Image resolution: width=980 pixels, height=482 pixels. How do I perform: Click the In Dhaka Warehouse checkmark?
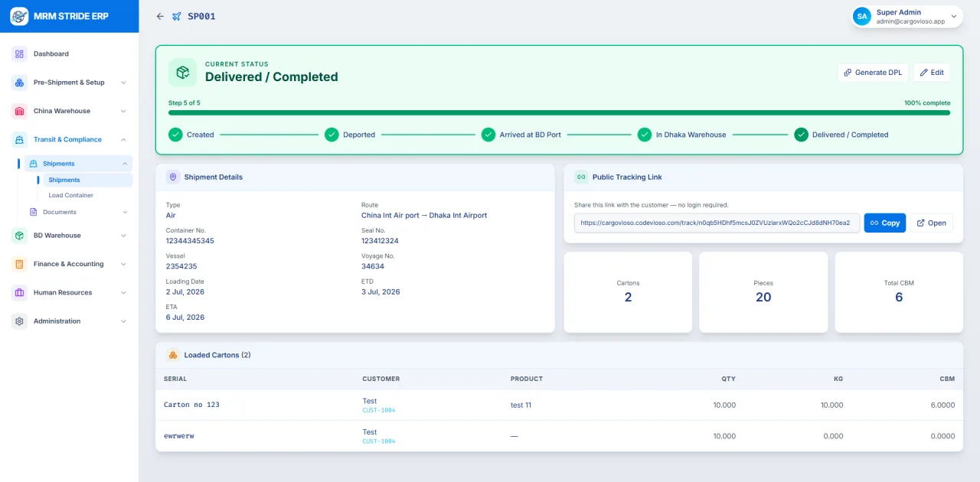(x=645, y=135)
